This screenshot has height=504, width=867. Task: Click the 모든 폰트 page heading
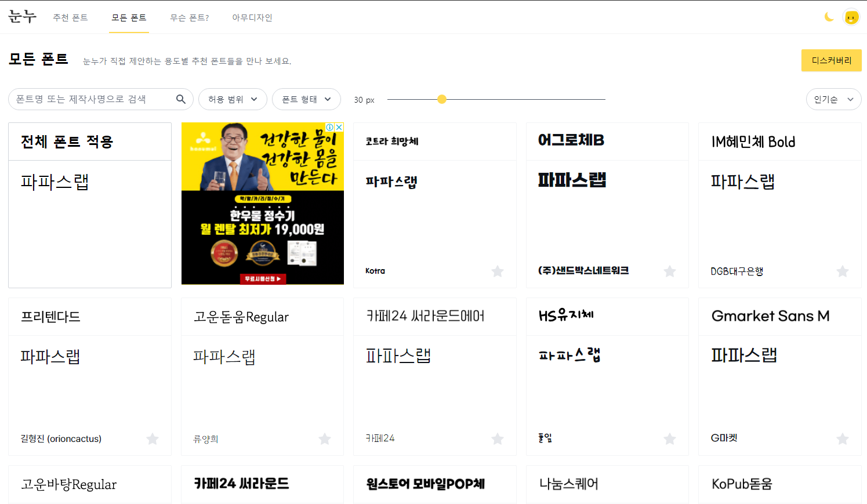pos(38,59)
